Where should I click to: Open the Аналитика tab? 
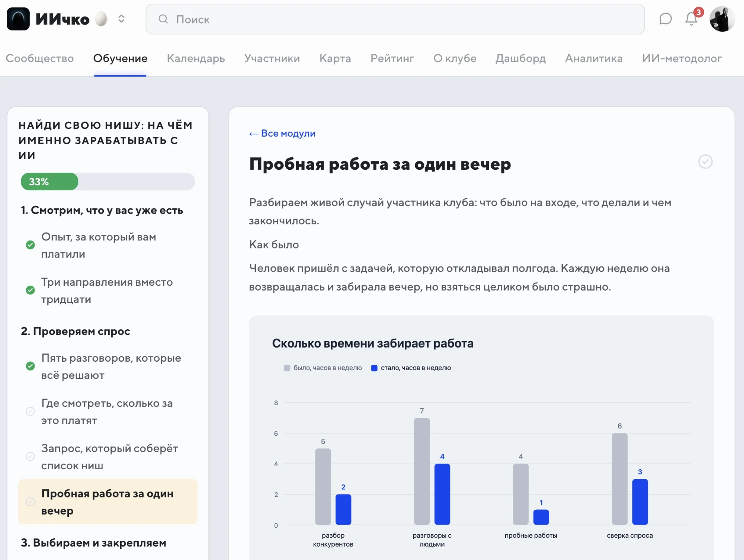[594, 58]
